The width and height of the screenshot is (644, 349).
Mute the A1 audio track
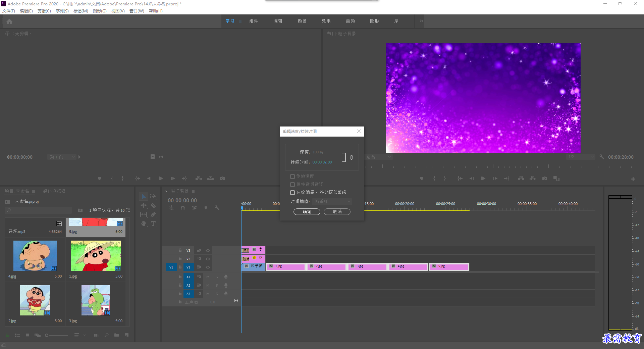tap(208, 277)
